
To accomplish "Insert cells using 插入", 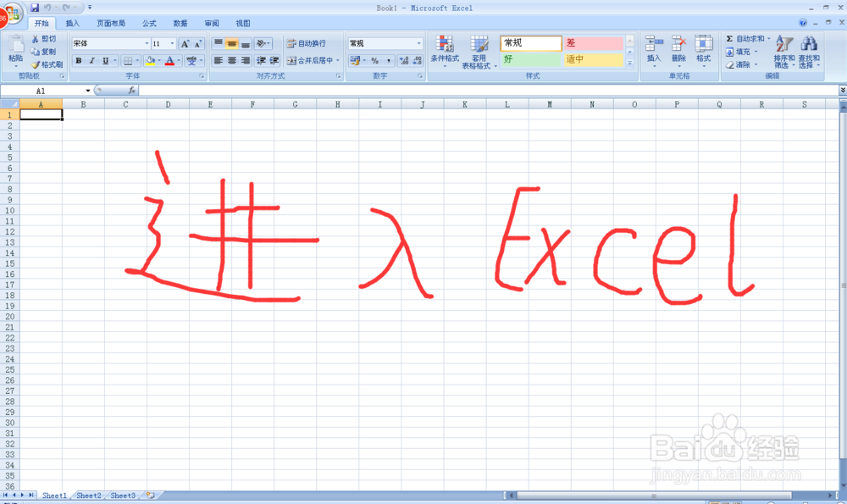I will click(x=654, y=52).
